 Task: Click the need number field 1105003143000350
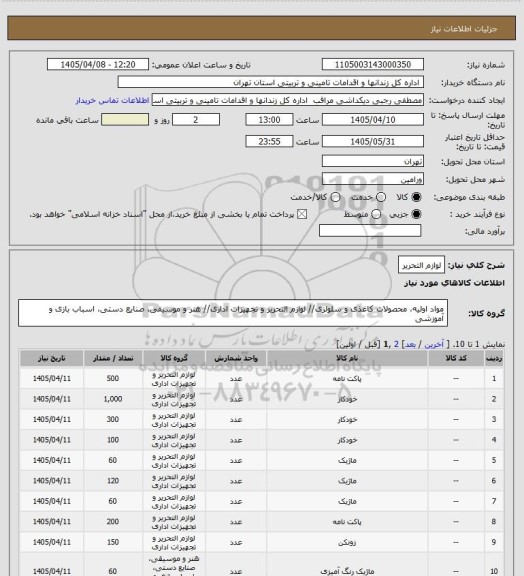373,64
